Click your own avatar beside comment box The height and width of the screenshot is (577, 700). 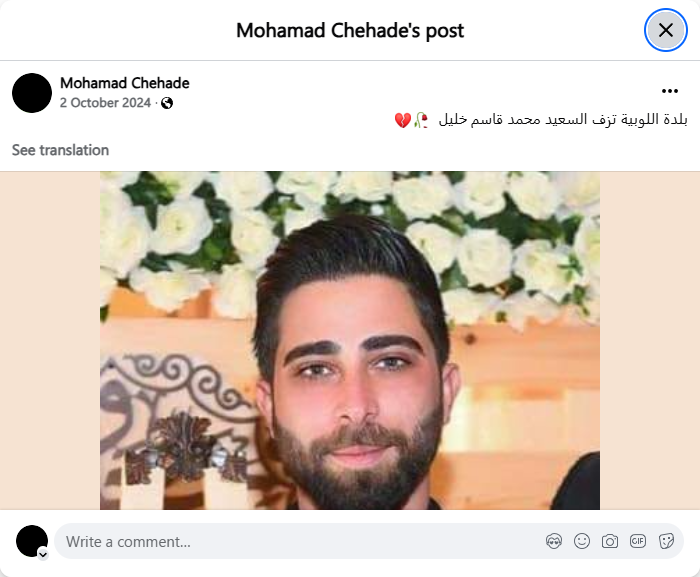click(x=32, y=541)
